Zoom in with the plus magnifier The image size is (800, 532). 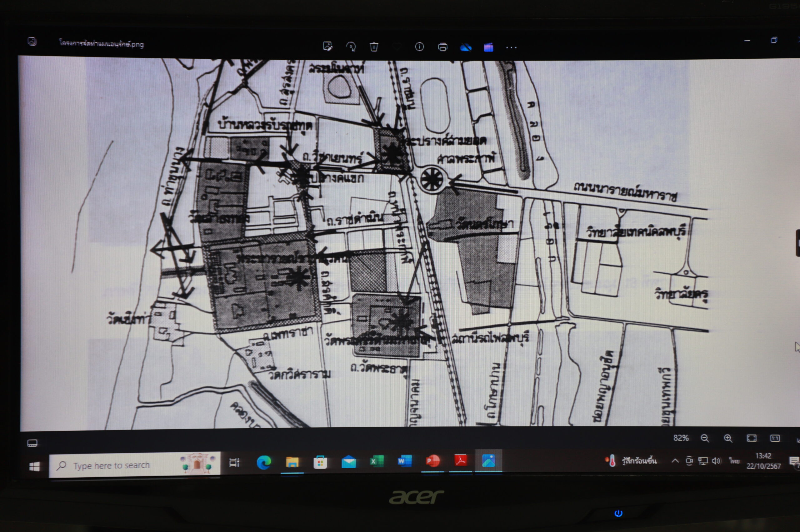coord(728,438)
